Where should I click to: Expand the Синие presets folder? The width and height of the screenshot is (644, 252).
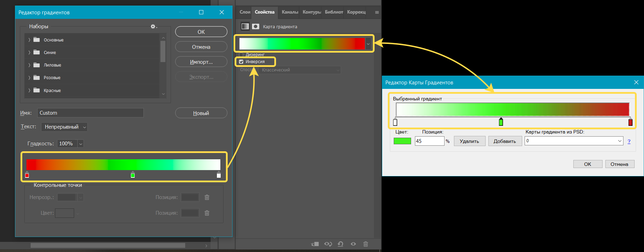tap(29, 53)
